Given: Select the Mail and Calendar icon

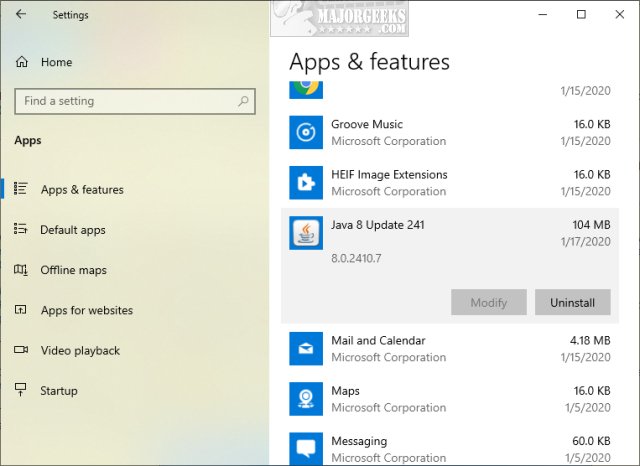Looking at the screenshot, I should 305,348.
